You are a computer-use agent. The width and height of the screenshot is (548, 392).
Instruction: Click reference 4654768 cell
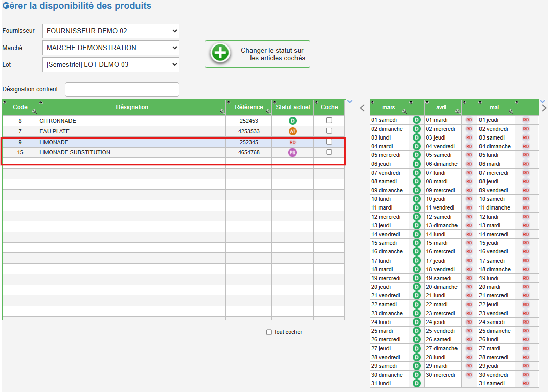(x=249, y=152)
